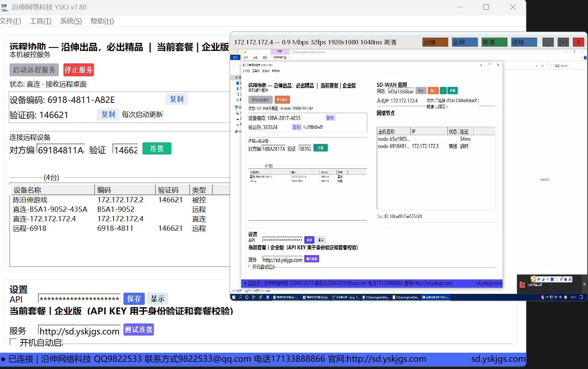Click Sogou input method S icon
The height and width of the screenshot is (369, 588).
533,279
